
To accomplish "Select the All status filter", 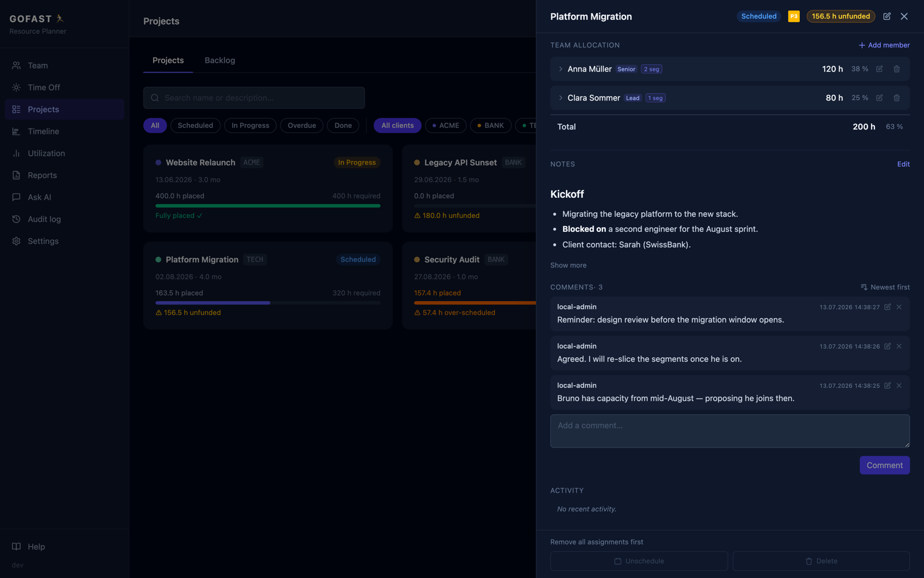I will 155,125.
